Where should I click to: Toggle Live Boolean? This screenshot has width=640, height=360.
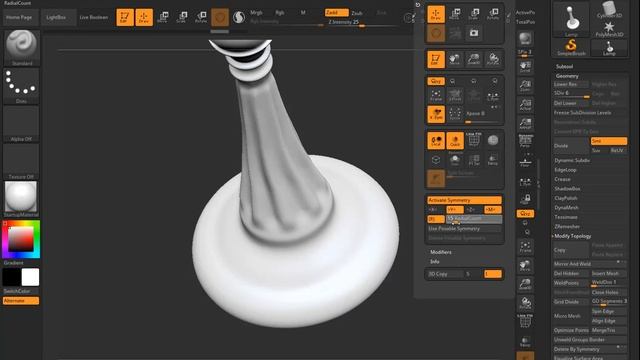click(x=94, y=18)
